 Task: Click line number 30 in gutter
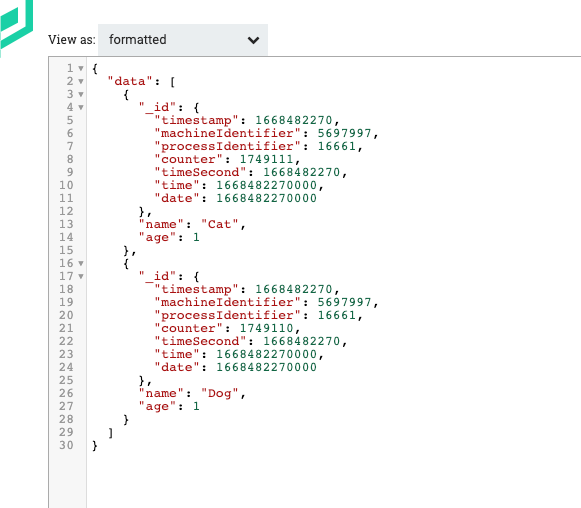[66, 445]
